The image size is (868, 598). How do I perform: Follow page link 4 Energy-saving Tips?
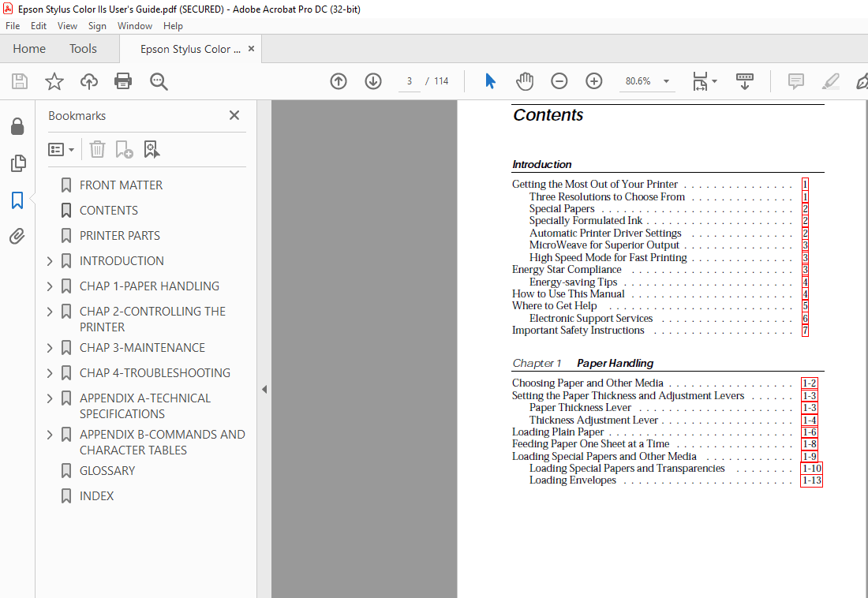(x=806, y=282)
